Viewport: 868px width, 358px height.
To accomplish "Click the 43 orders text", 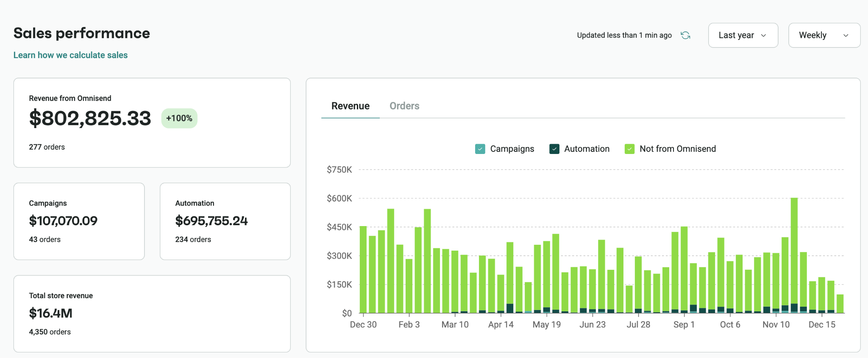I will pyautogui.click(x=45, y=240).
